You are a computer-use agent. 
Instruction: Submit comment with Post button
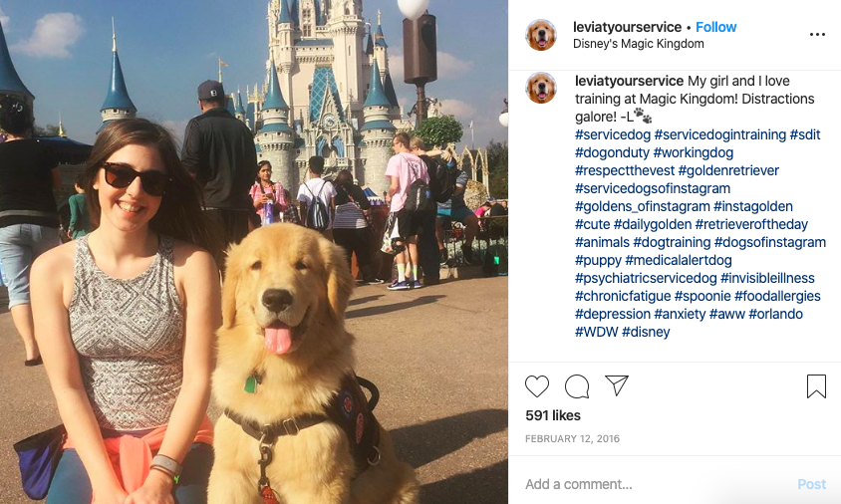[811, 484]
